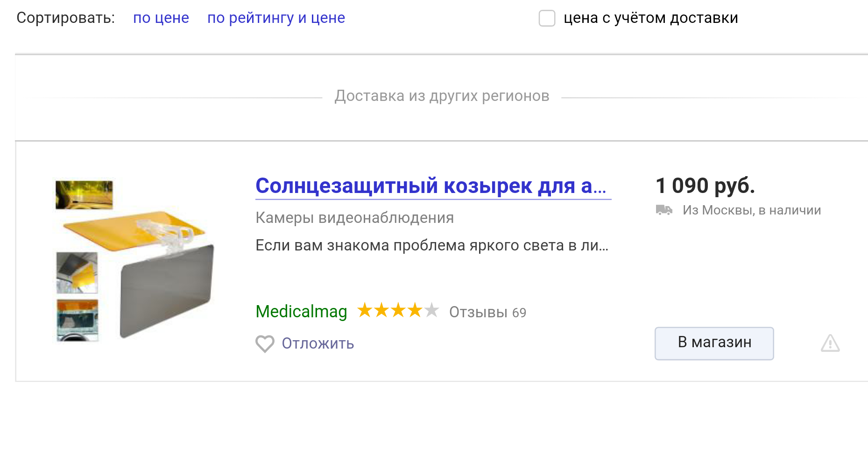
Task: Click the delivery truck icon
Action: pos(664,210)
